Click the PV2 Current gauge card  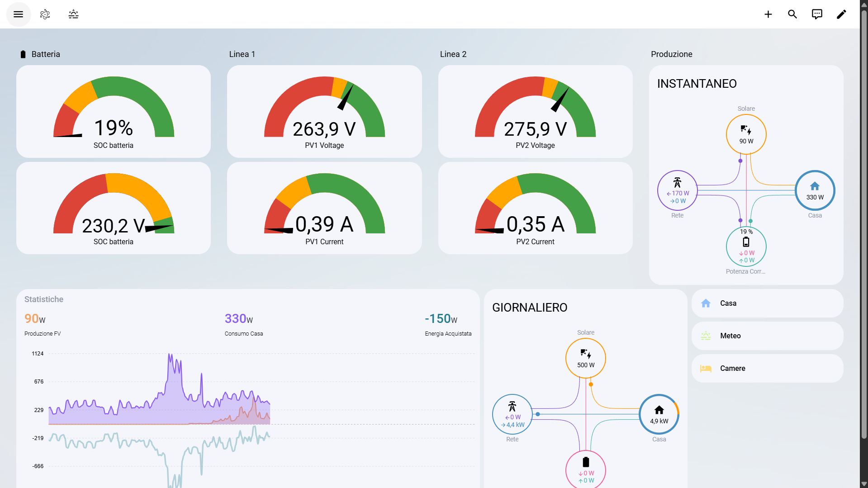(x=535, y=208)
